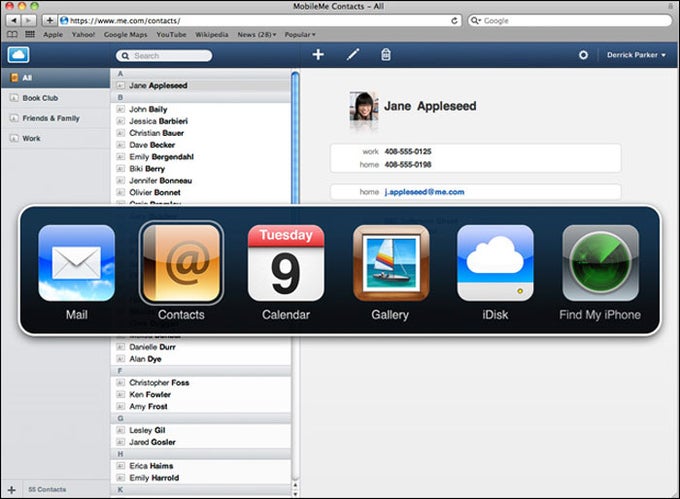Add bookmark with browser plus button
This screenshot has width=680, height=499.
coord(49,20)
